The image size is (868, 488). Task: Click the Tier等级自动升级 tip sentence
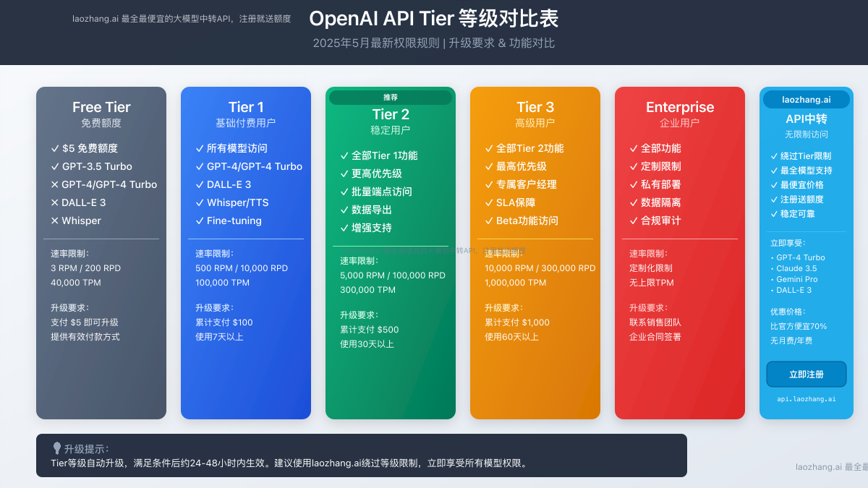click(x=289, y=463)
